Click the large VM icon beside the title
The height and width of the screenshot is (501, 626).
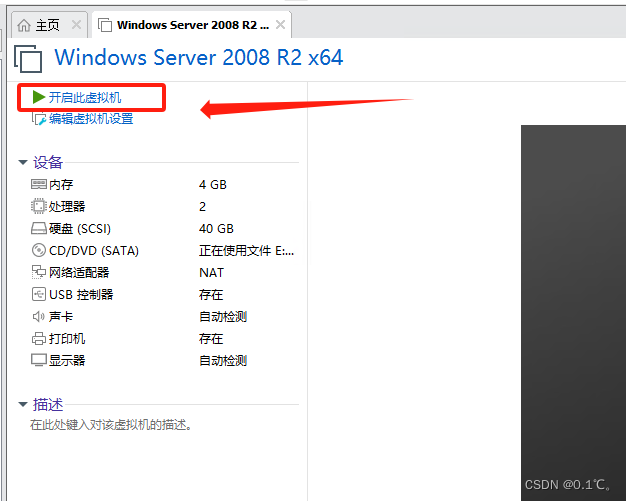(28, 59)
